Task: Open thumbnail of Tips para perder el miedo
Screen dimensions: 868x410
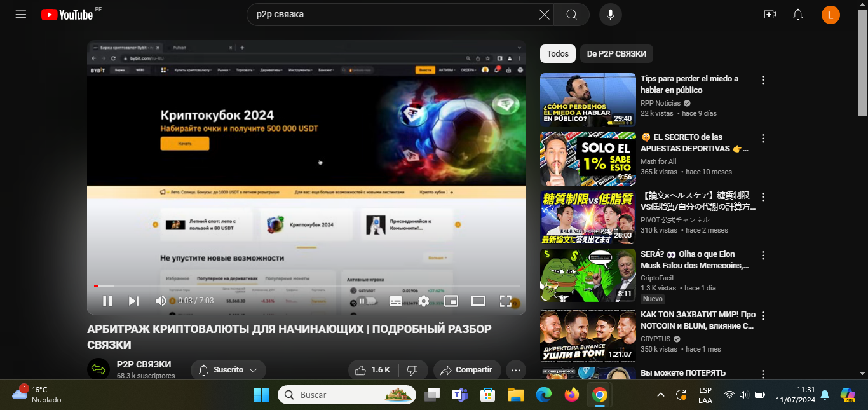Action: click(x=588, y=100)
